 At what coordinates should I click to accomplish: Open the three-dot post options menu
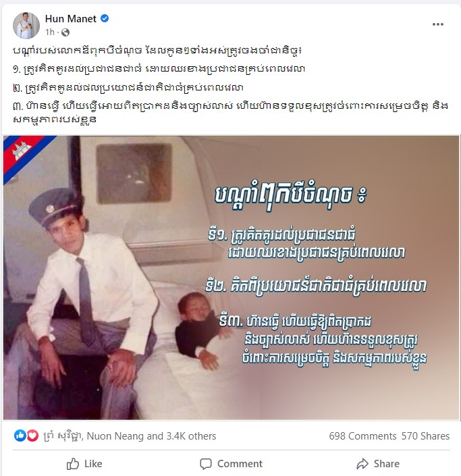click(x=437, y=24)
